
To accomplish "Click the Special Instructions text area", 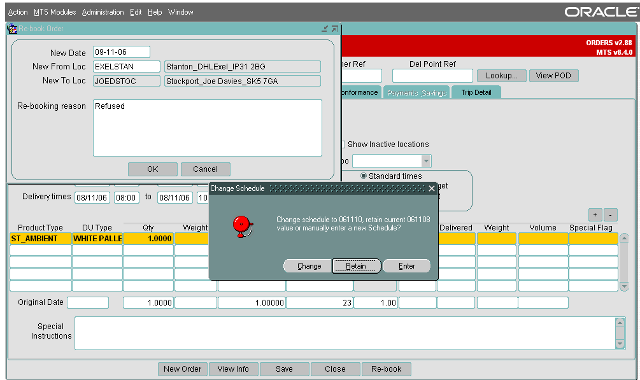I will click(345, 333).
